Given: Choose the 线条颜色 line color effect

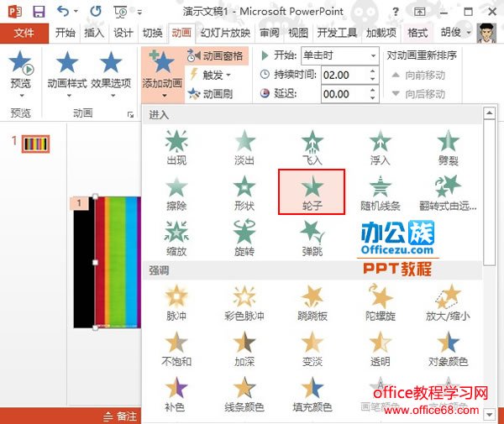Looking at the screenshot, I should (x=244, y=394).
